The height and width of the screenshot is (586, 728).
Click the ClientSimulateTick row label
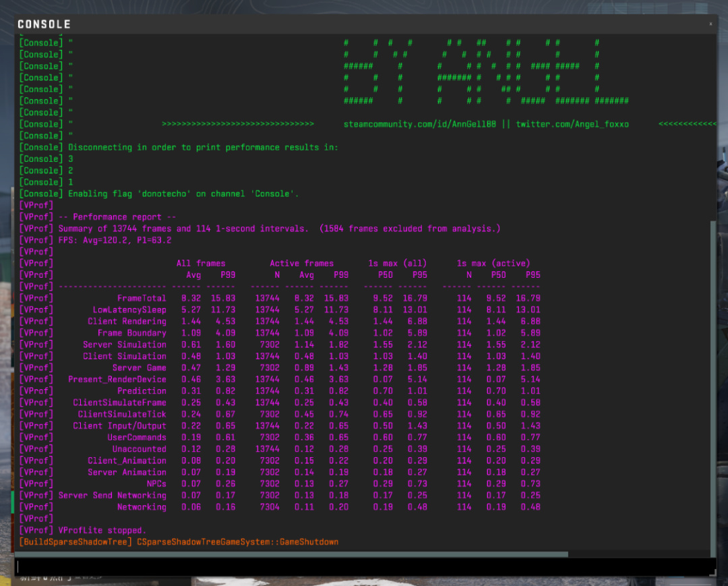[122, 414]
